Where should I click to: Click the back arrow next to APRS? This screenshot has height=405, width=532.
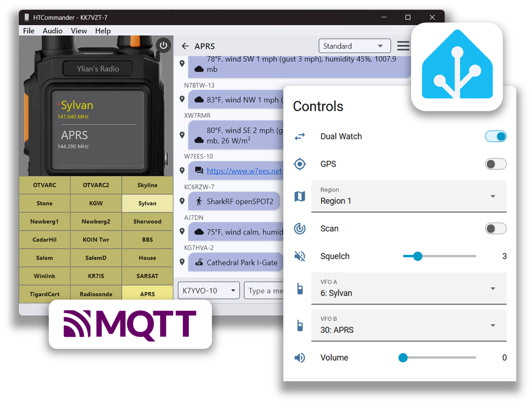[x=185, y=46]
